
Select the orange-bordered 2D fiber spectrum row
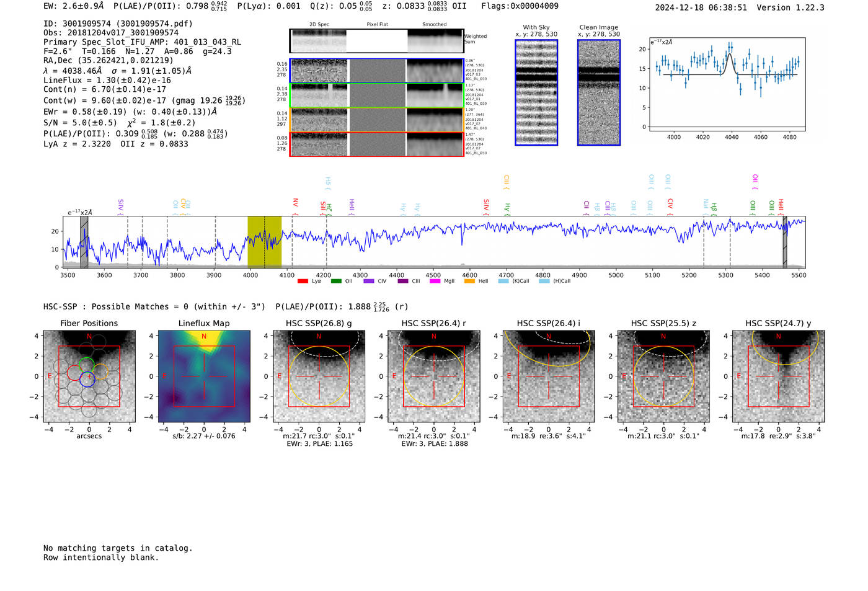click(x=376, y=120)
